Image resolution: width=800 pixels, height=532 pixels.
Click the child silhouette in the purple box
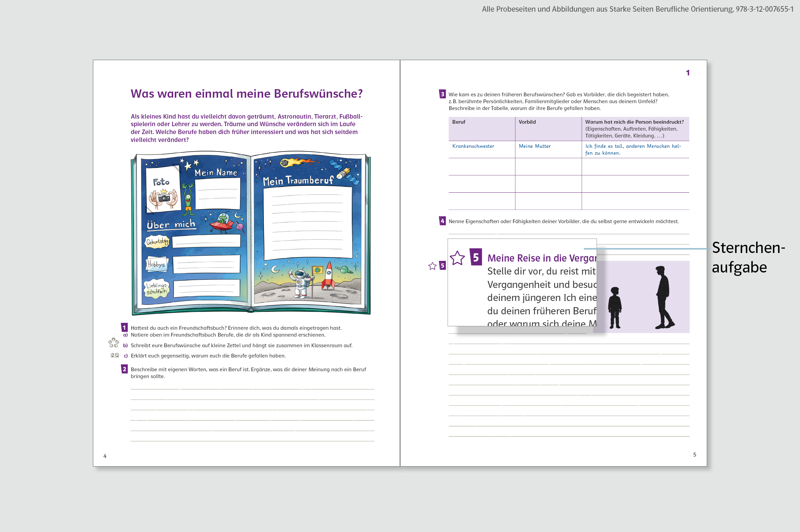[x=615, y=307]
